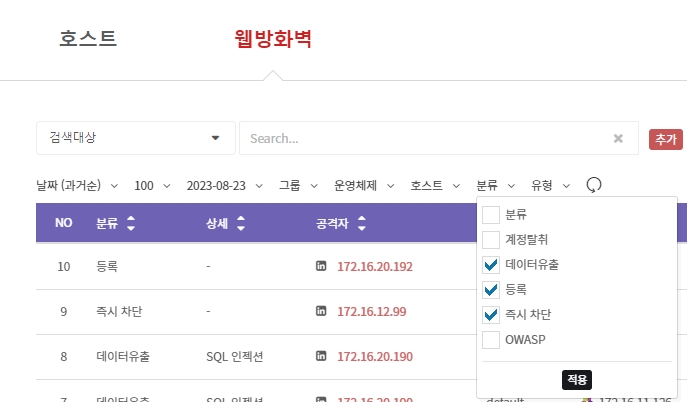687x402 pixels.
Task: Clear the search box with the X icon
Action: pyautogui.click(x=618, y=139)
